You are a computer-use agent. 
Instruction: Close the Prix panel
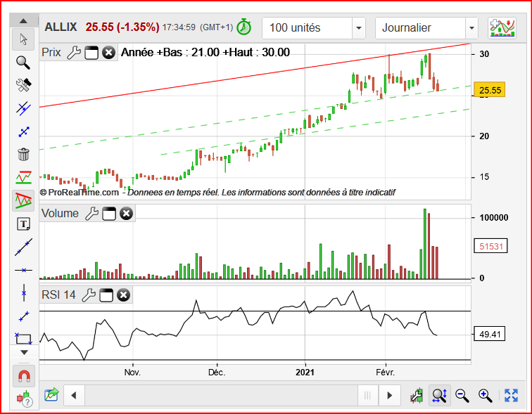pyautogui.click(x=108, y=53)
